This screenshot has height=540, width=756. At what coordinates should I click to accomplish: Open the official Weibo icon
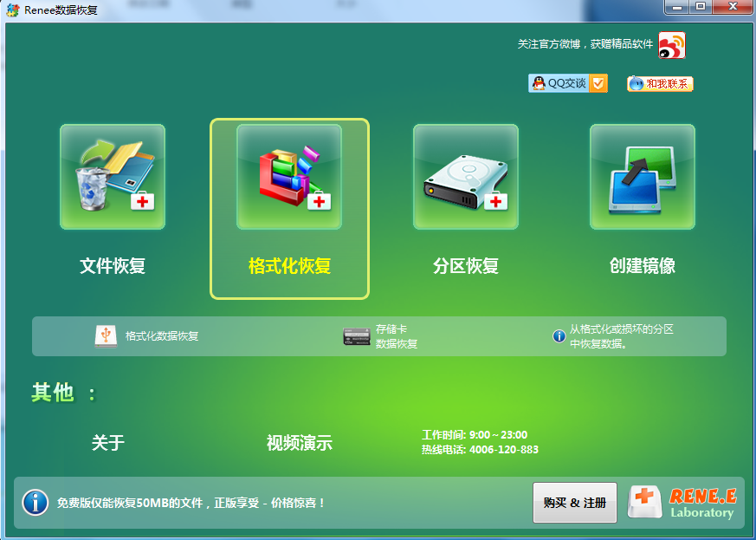pos(671,45)
